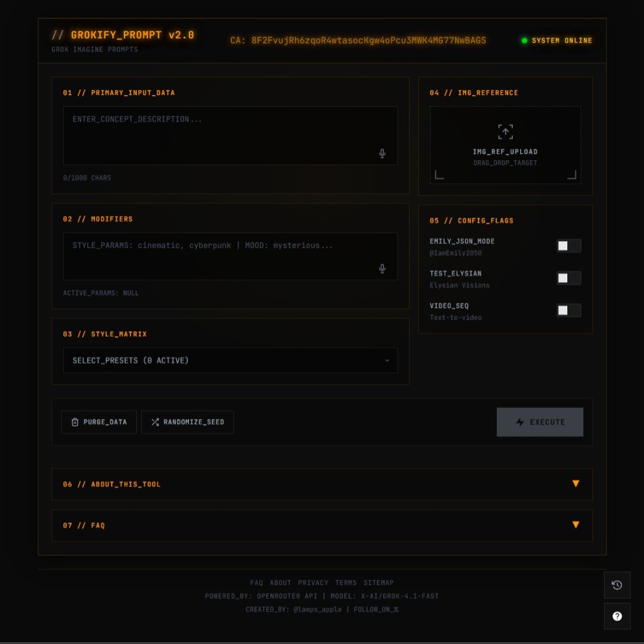Click the 05 // CONFIG_FLAGS heading
This screenshot has height=644, width=644.
[472, 221]
